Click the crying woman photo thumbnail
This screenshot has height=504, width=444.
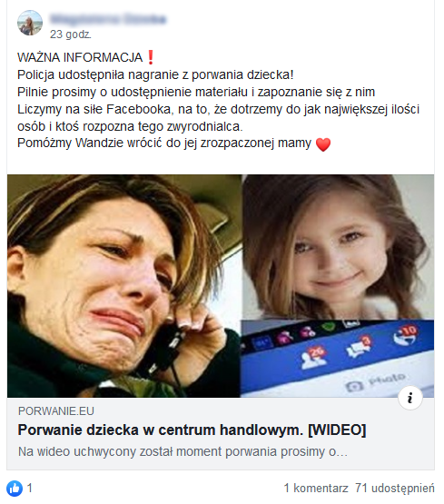click(x=124, y=286)
